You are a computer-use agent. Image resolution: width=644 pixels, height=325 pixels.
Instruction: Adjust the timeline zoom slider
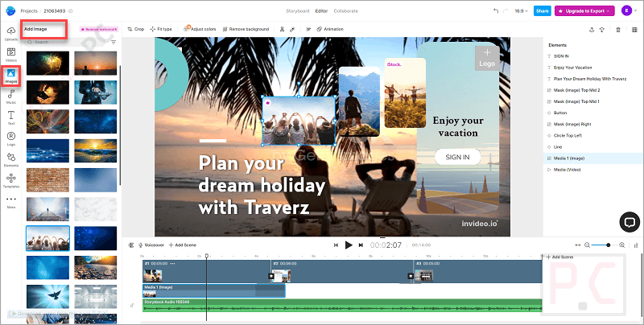tap(608, 245)
